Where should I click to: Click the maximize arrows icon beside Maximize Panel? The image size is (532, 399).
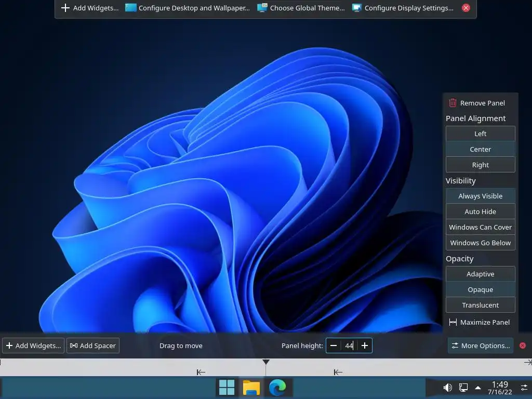453,322
